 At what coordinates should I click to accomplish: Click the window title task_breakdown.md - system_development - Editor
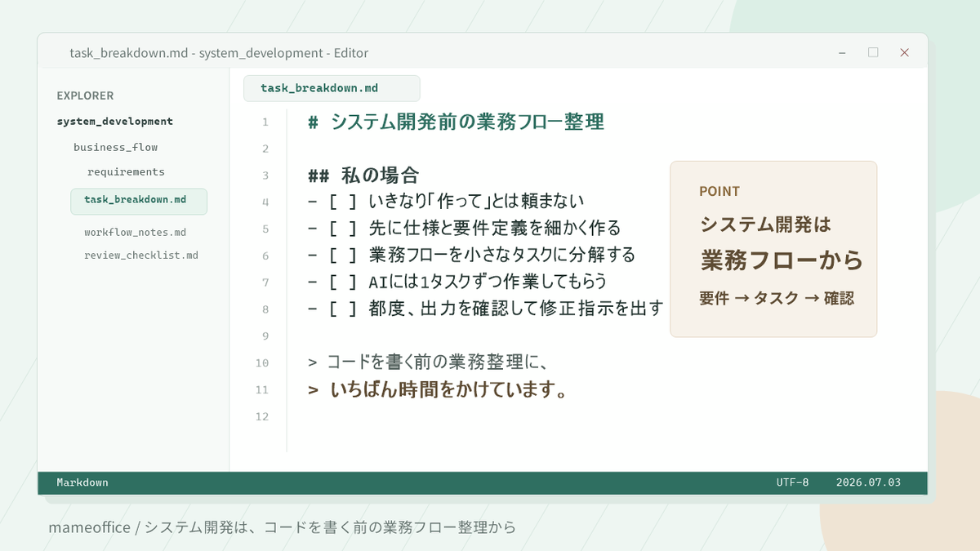219,53
